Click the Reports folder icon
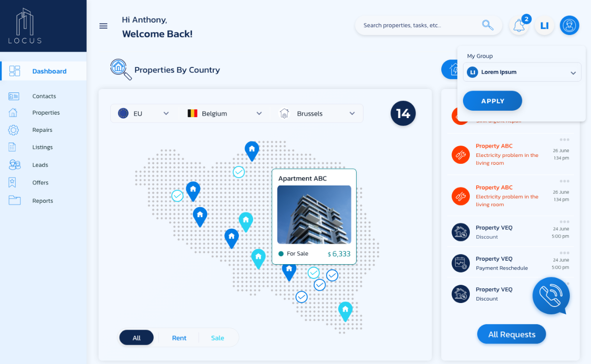The image size is (591, 364). pos(14,200)
